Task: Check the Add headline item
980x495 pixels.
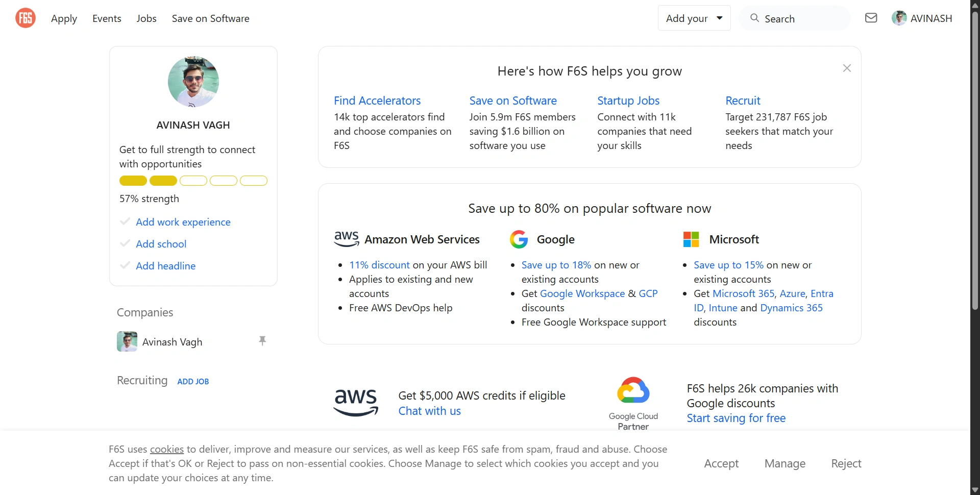Action: (x=125, y=265)
